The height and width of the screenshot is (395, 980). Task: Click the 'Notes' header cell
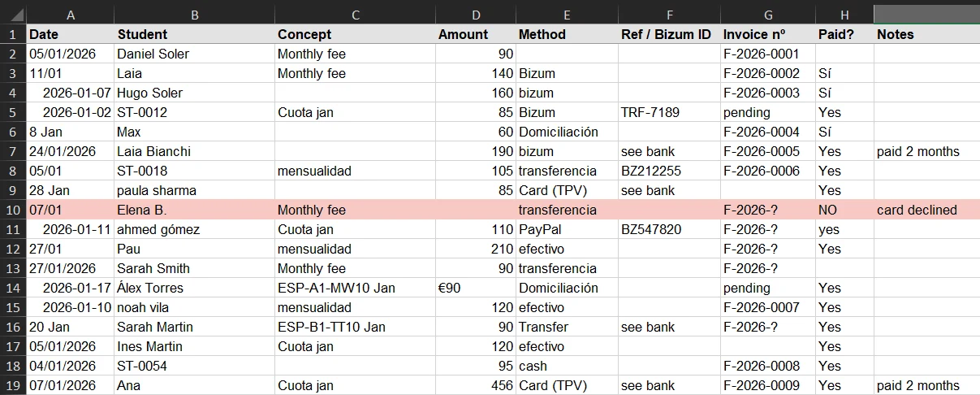927,34
